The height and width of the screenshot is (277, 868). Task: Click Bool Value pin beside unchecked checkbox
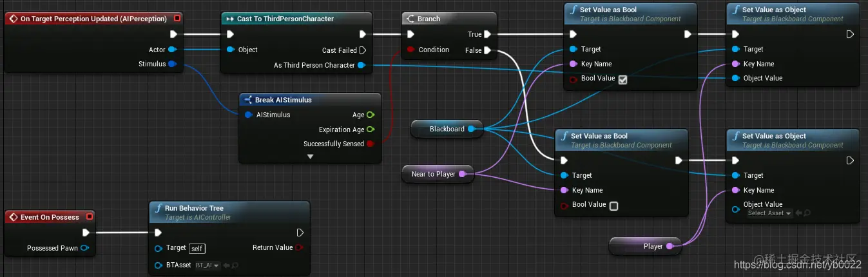(x=564, y=205)
